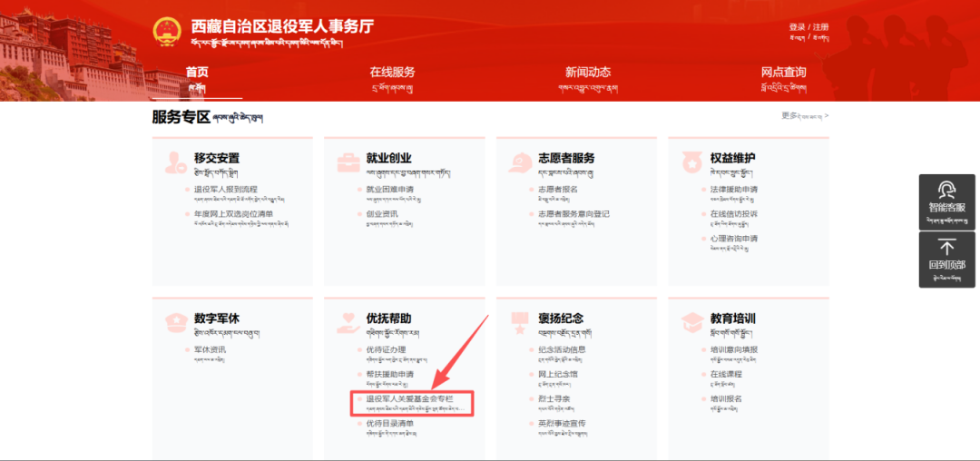The height and width of the screenshot is (461, 980).
Task: Click the 移交安置 category icon
Action: click(172, 162)
